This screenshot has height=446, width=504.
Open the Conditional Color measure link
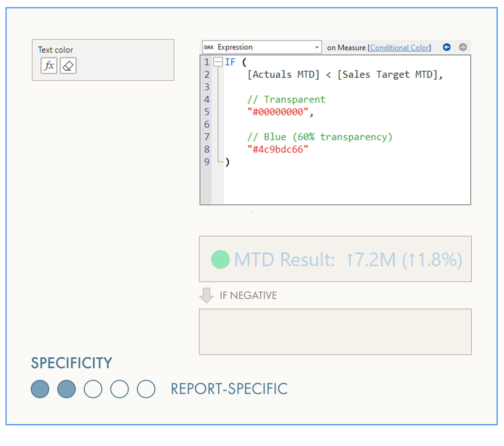[x=399, y=47]
